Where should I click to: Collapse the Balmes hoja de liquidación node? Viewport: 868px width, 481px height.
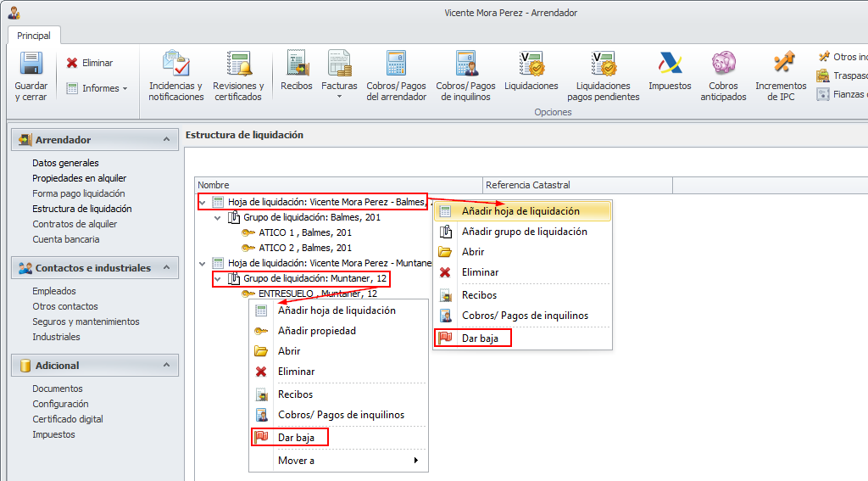point(202,202)
